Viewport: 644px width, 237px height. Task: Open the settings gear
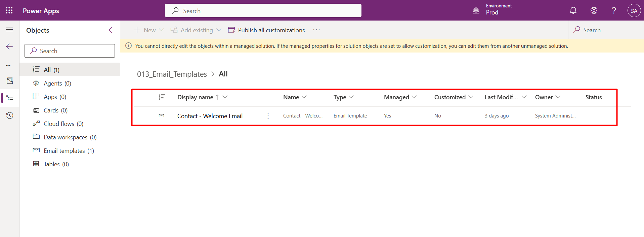pos(594,10)
